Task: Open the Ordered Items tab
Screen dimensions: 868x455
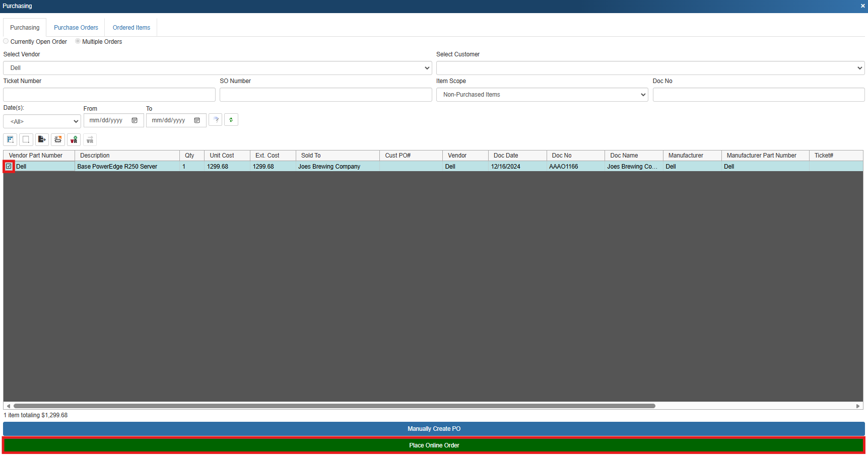Action: (x=131, y=28)
